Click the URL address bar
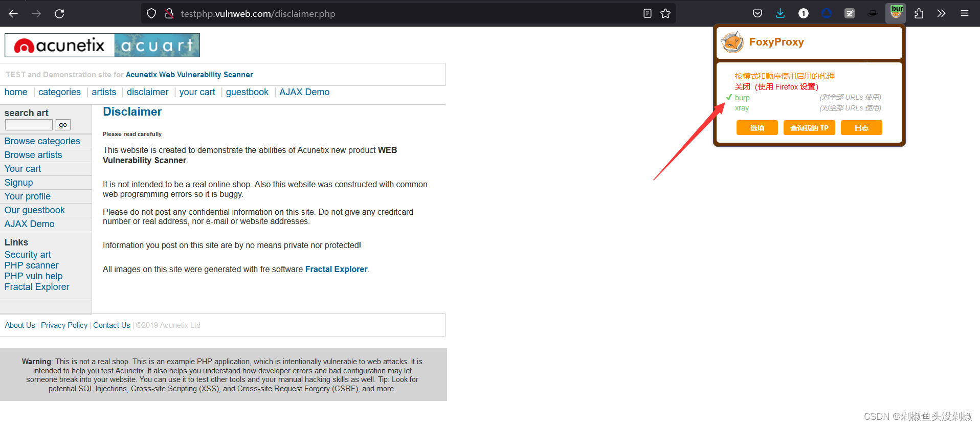Image resolution: width=980 pixels, height=426 pixels. pyautogui.click(x=409, y=14)
